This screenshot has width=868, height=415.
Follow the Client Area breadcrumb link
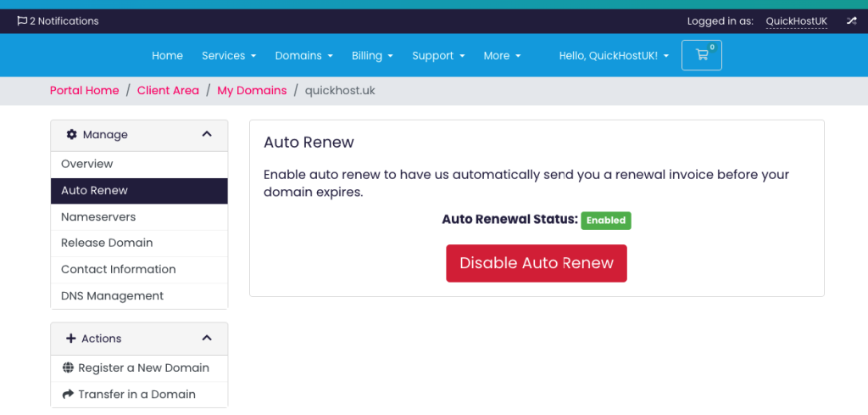(x=168, y=90)
